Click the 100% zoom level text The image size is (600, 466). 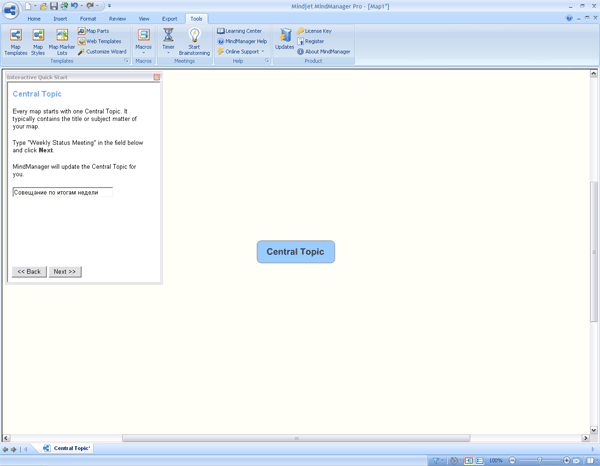(496, 460)
